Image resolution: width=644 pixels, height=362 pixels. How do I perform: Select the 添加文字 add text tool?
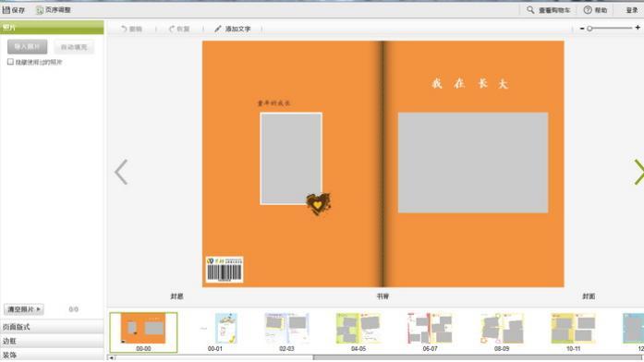[233, 29]
